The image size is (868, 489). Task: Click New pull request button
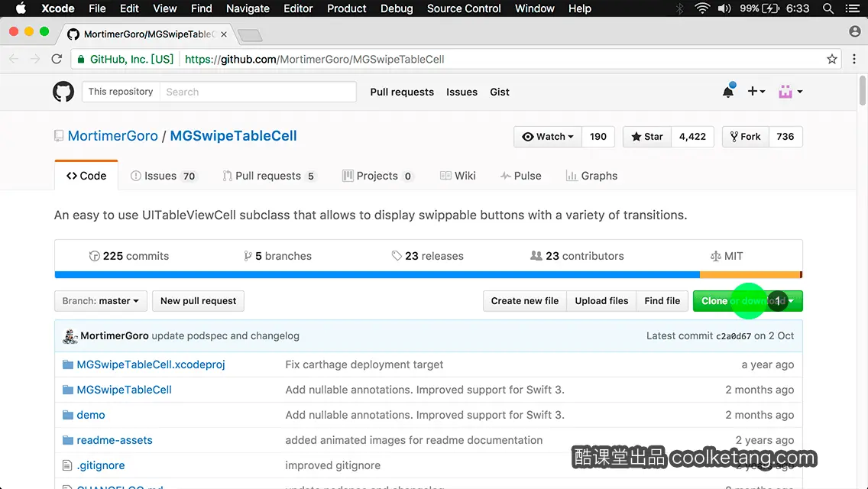pyautogui.click(x=198, y=301)
